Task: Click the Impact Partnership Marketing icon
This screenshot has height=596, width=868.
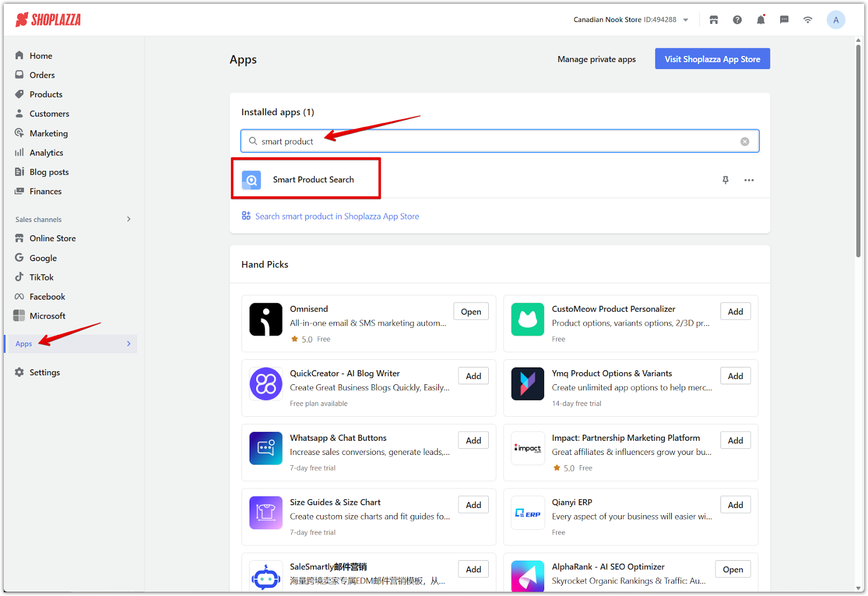Action: pyautogui.click(x=527, y=448)
